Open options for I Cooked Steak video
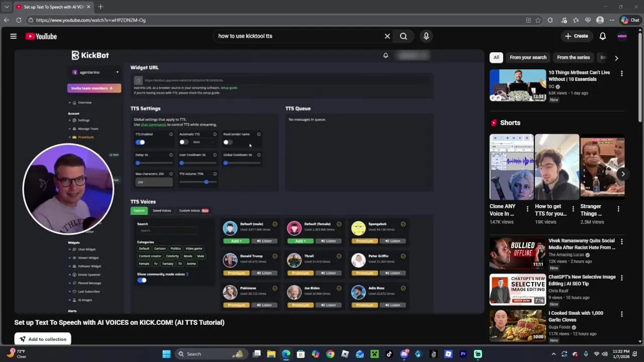 [x=621, y=314]
